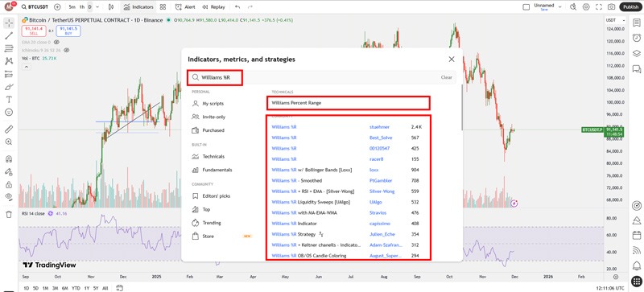Viewport: 644px width, 292px height.
Task: Open the time interval dropdown arrow
Action: point(98,7)
